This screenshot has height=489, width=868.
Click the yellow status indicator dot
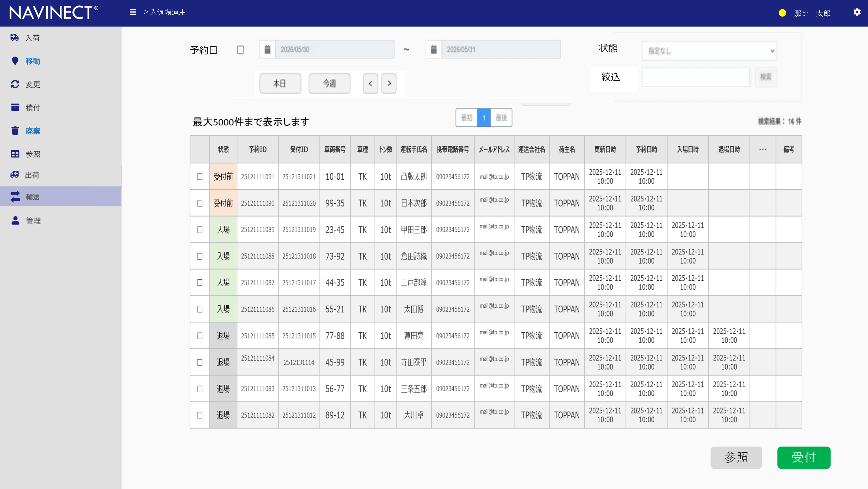click(782, 13)
